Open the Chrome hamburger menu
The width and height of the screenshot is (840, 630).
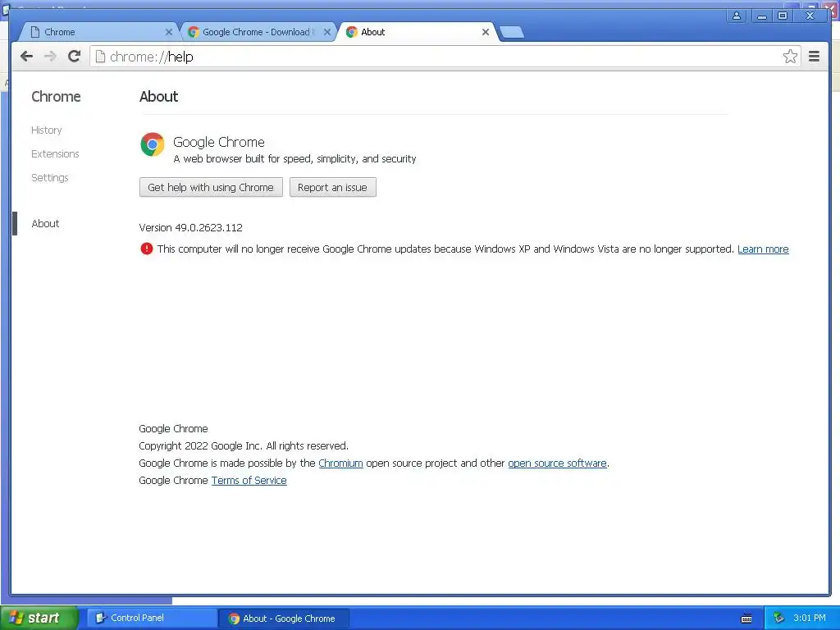pos(814,57)
